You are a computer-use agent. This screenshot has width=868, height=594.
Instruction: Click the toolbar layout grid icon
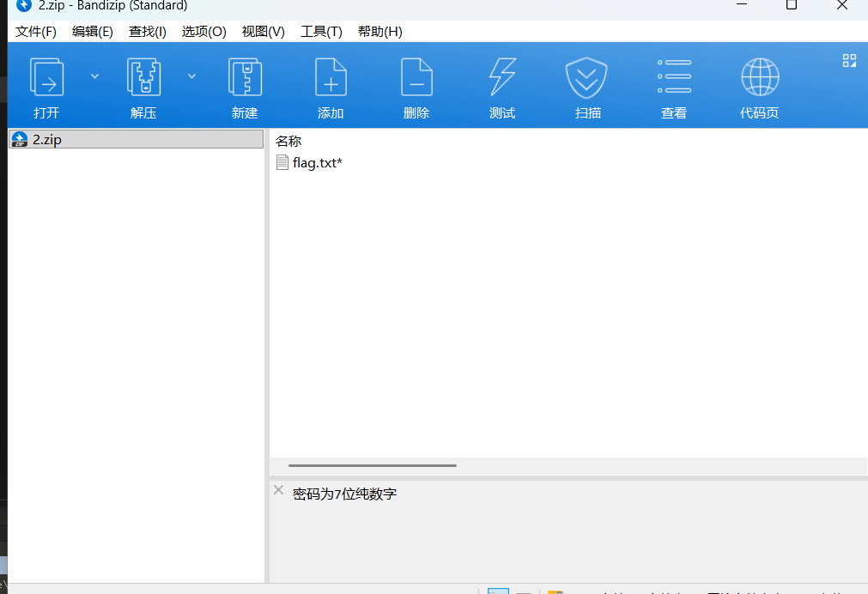pos(849,60)
